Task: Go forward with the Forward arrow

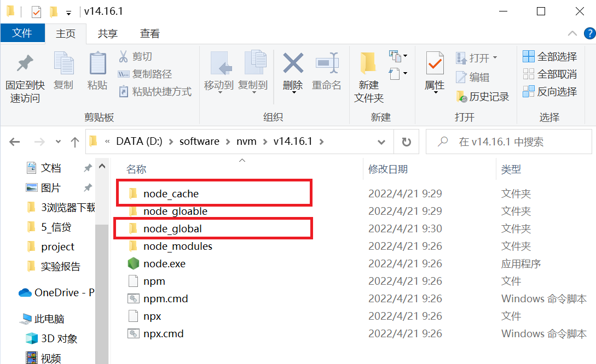Action: click(39, 142)
